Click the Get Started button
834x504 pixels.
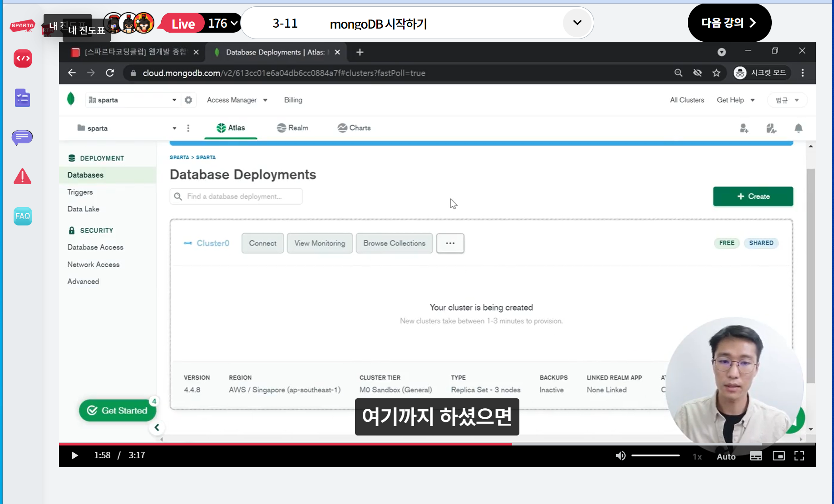point(118,410)
